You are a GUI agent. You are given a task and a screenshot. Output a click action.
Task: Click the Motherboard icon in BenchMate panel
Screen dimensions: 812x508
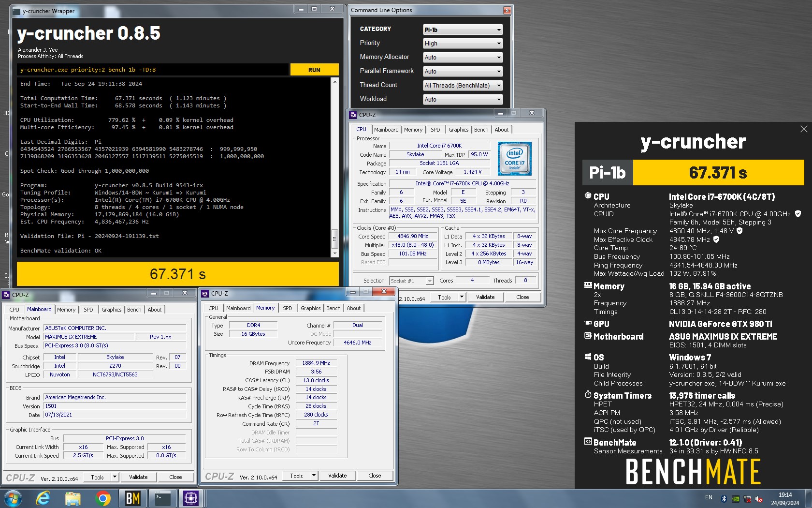tap(588, 336)
